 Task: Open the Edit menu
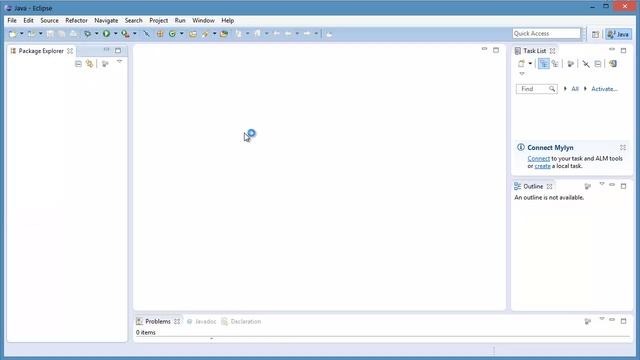click(28, 20)
